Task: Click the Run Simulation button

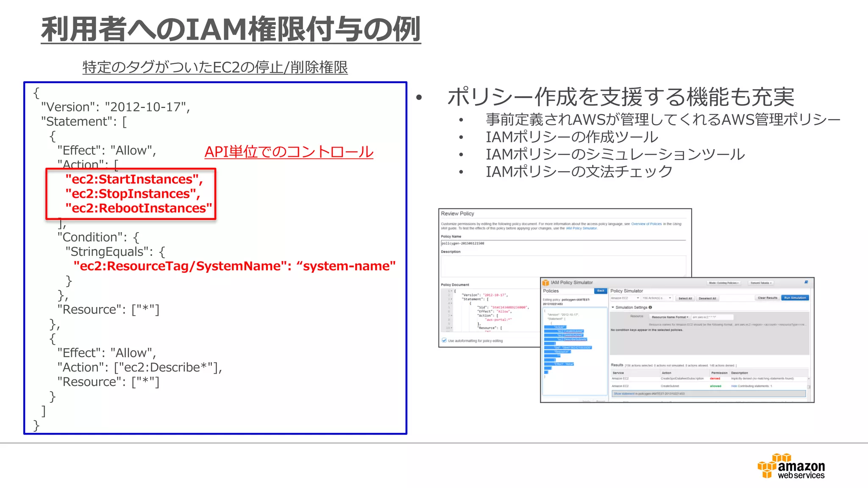Action: (x=795, y=298)
